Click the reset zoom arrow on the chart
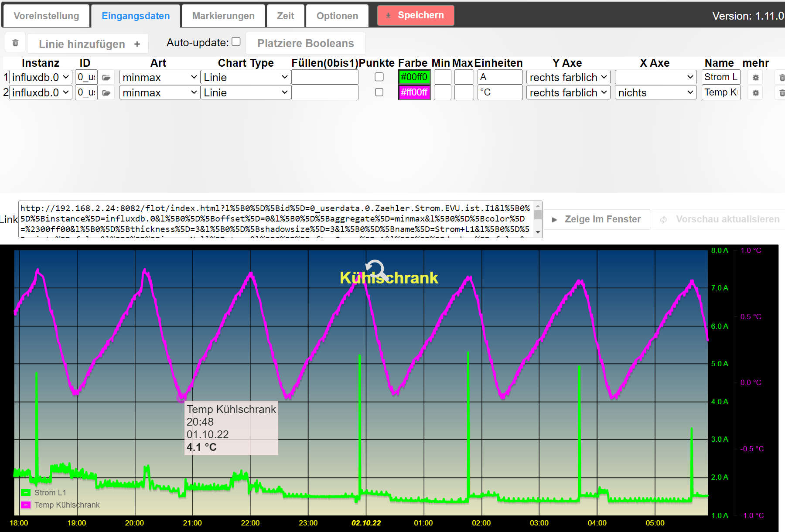The width and height of the screenshot is (785, 532). 375,269
